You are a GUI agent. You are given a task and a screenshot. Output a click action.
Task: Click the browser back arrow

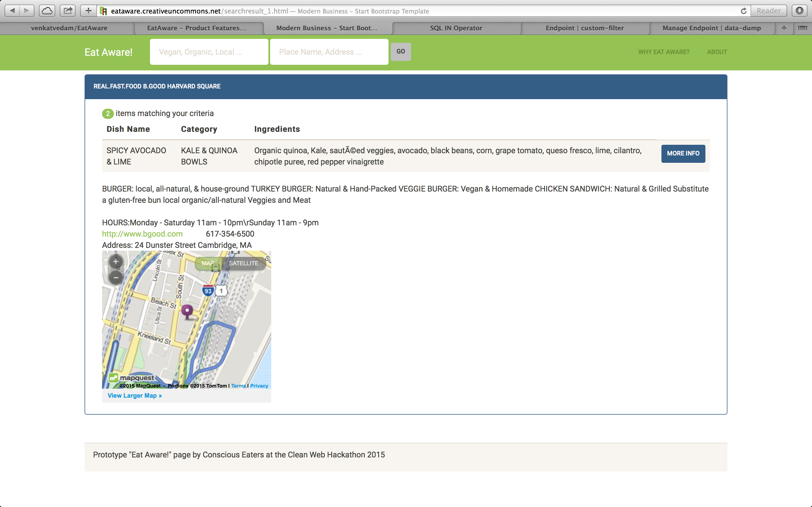pyautogui.click(x=12, y=11)
